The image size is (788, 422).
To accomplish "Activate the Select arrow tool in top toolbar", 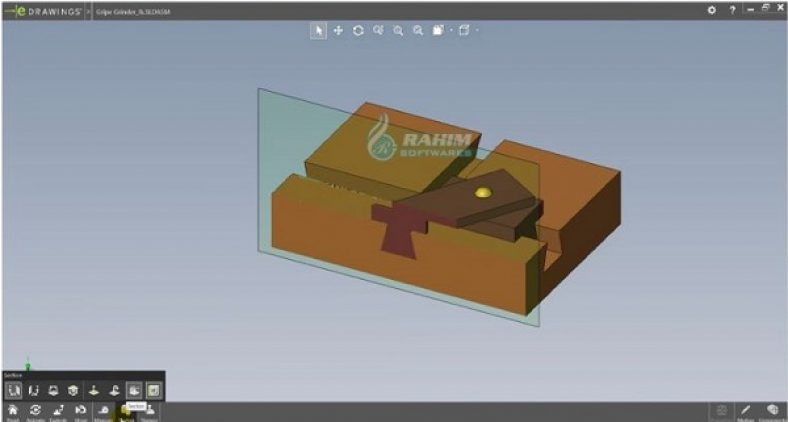I will tap(318, 31).
